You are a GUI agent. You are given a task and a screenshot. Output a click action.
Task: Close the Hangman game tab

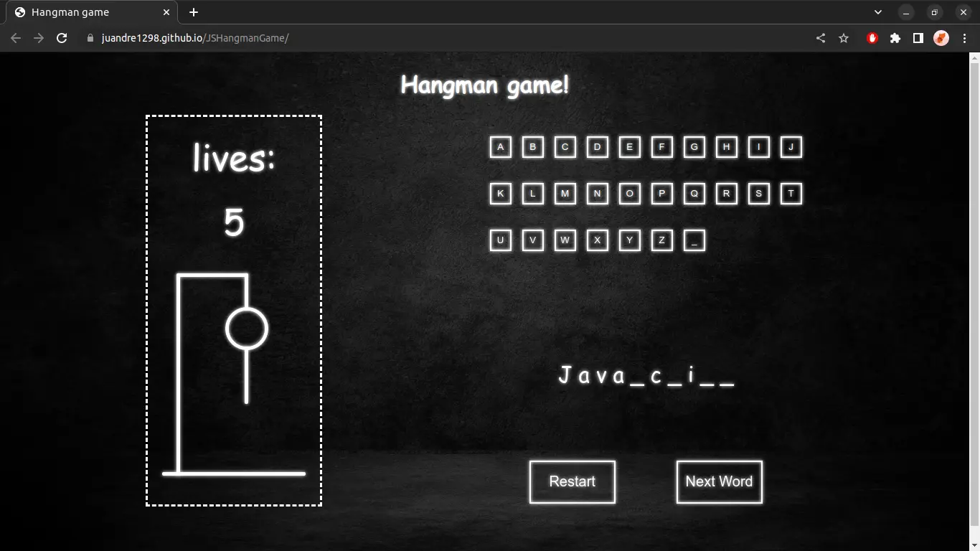[166, 12]
